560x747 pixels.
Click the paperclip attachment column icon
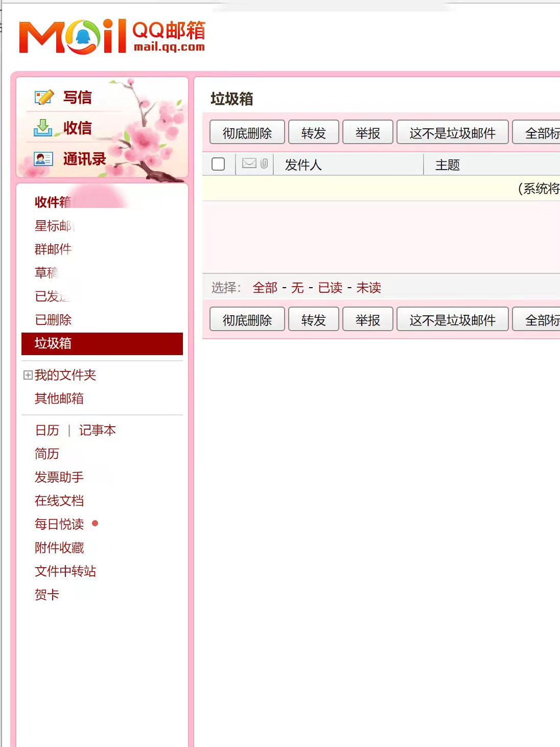click(x=264, y=164)
